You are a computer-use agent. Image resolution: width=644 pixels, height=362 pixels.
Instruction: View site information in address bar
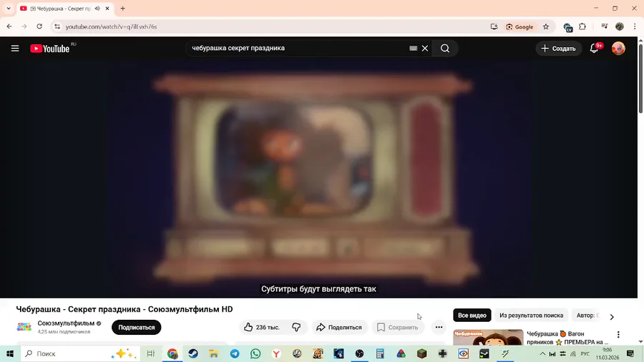tap(57, 26)
